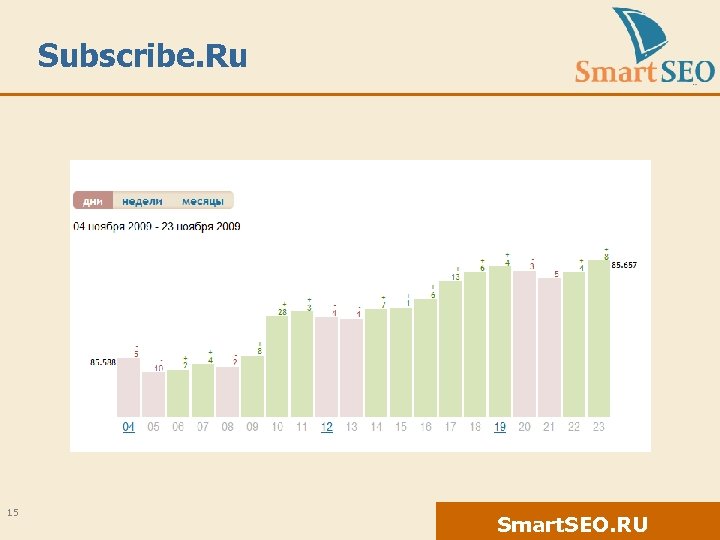
Task: Click the slide number 15
Action: 13,512
